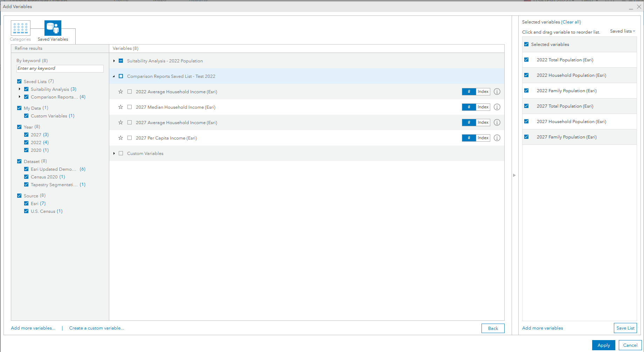The height and width of the screenshot is (352, 644).
Task: Expand Suitability Analysis - 2022 Population list
Action: coord(114,61)
